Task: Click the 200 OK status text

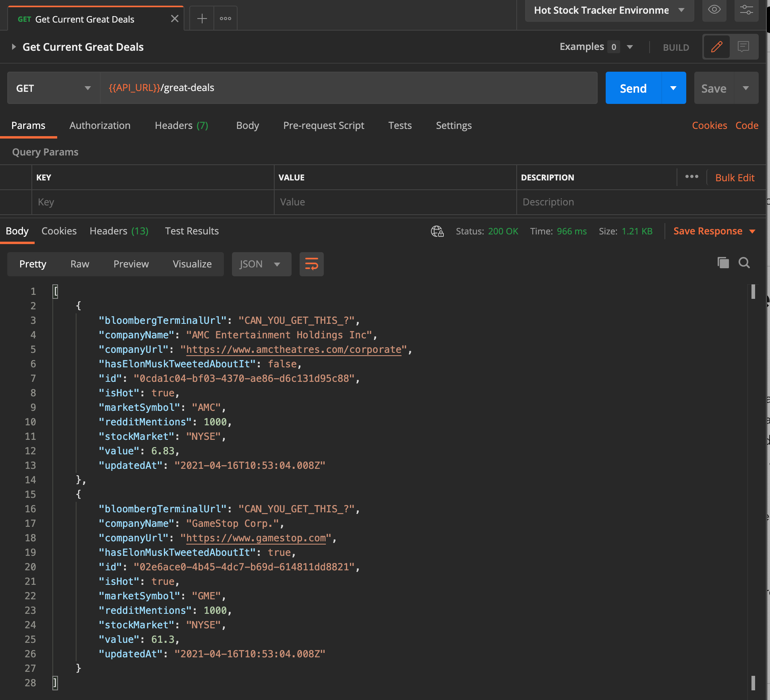Action: point(503,231)
